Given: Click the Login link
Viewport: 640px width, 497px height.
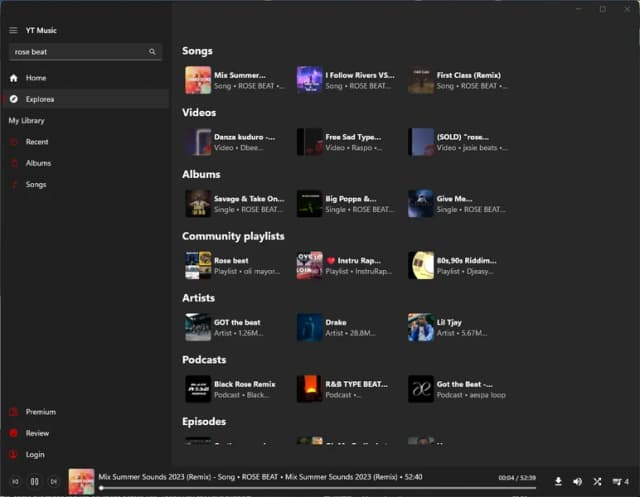Looking at the screenshot, I should pos(85,455).
